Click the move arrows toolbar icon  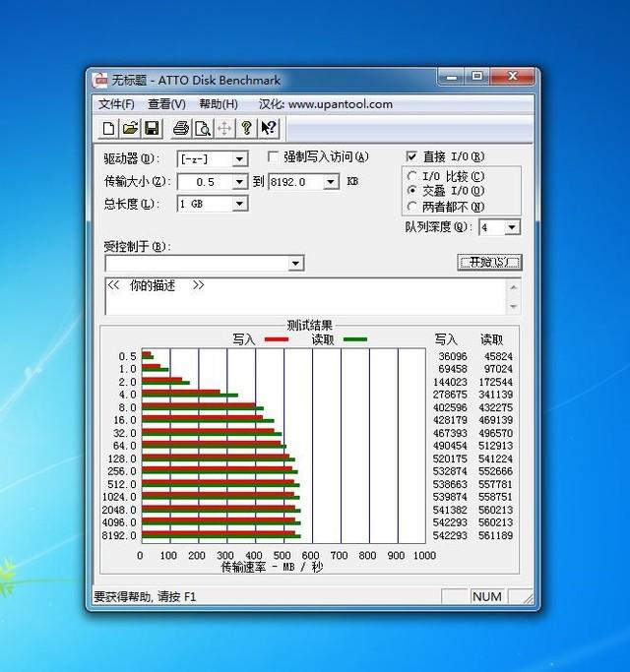pyautogui.click(x=224, y=128)
